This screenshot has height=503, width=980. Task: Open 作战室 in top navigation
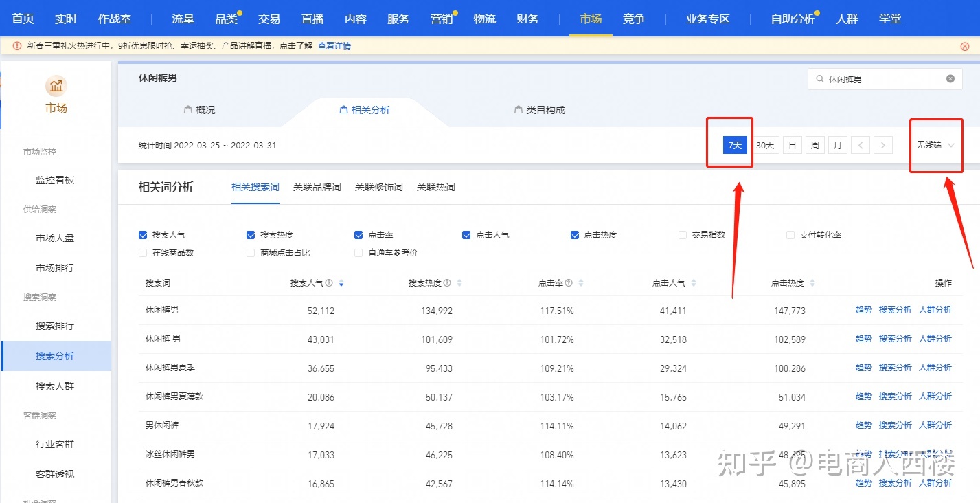[x=115, y=19]
